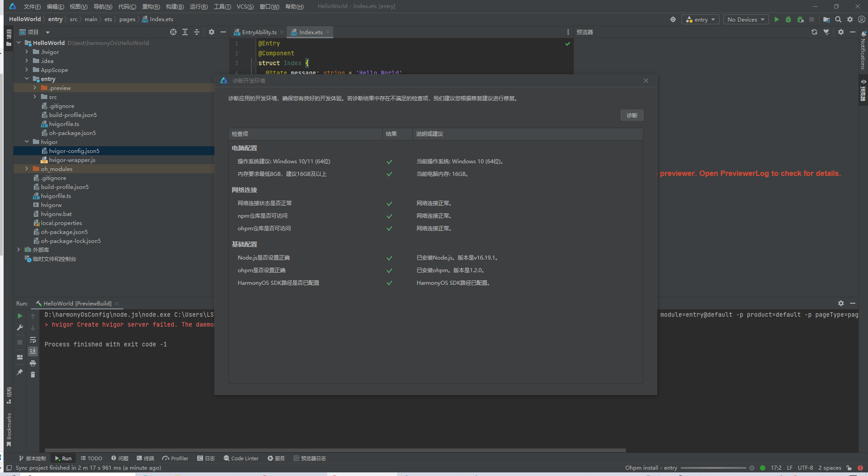Click pages in the breadcrumb path
This screenshot has width=868, height=476.
127,19
